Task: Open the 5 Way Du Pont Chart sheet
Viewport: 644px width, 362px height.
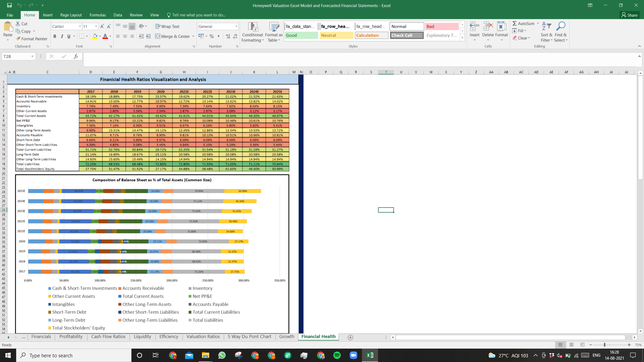Action: click(249, 337)
